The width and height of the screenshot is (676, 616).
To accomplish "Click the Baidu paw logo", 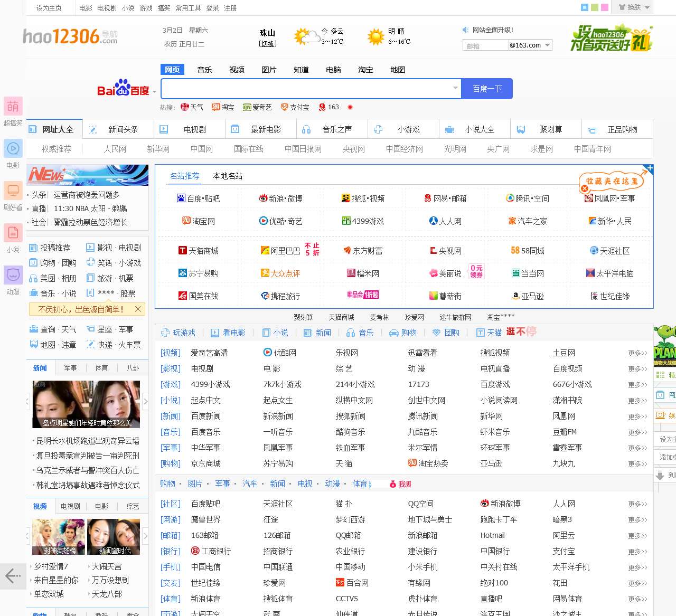I will 123,88.
